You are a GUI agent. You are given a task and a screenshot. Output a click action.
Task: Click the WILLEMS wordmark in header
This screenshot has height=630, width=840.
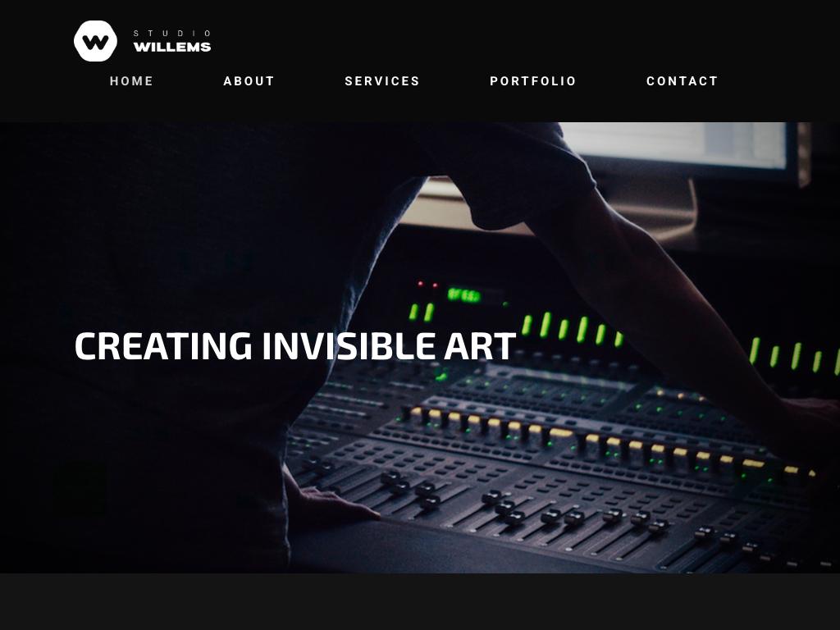(172, 47)
